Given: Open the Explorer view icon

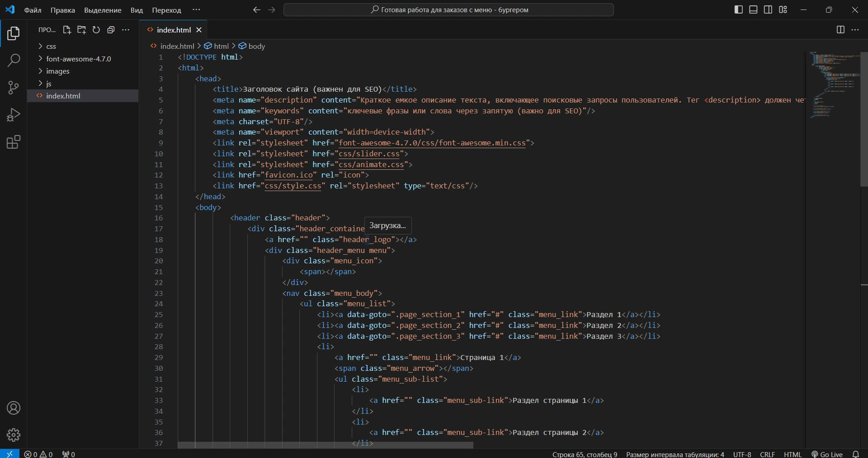Looking at the screenshot, I should (13, 33).
